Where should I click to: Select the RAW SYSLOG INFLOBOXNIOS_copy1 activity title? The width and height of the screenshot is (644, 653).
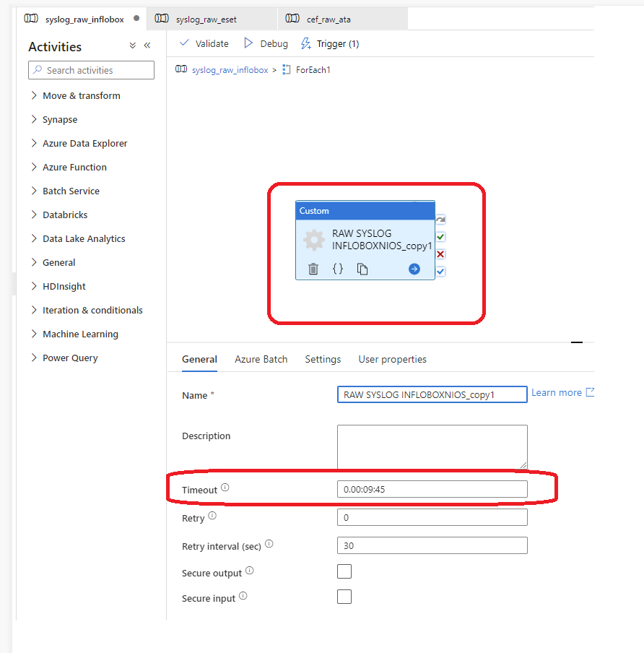382,240
